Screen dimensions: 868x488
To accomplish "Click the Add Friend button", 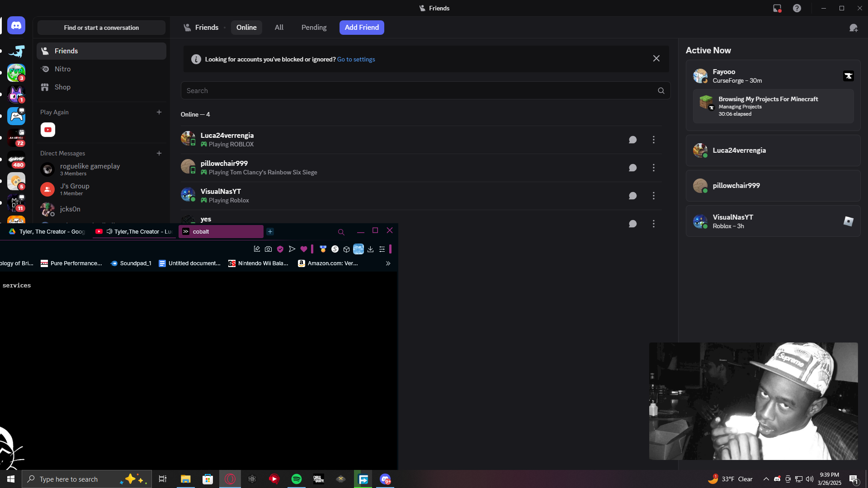I will pos(362,28).
